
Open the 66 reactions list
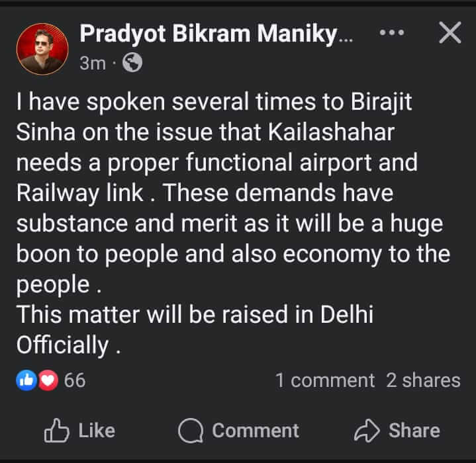(x=75, y=380)
